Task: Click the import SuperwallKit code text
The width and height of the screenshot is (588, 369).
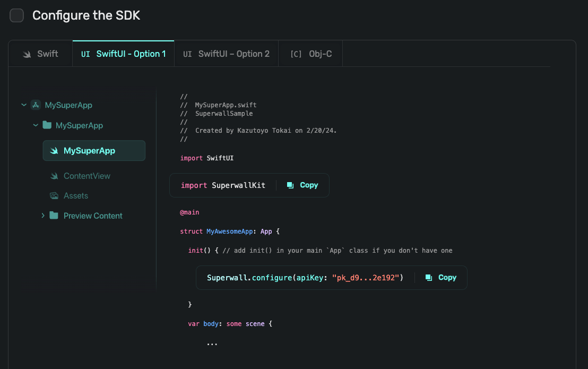Action: 223,185
